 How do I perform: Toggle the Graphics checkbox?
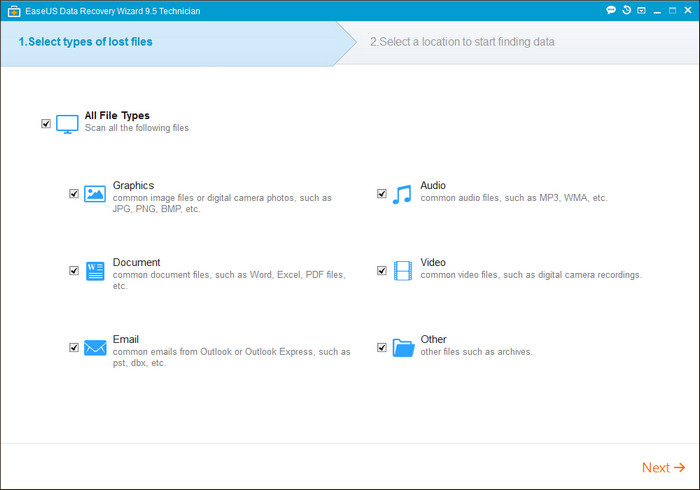pos(74,194)
